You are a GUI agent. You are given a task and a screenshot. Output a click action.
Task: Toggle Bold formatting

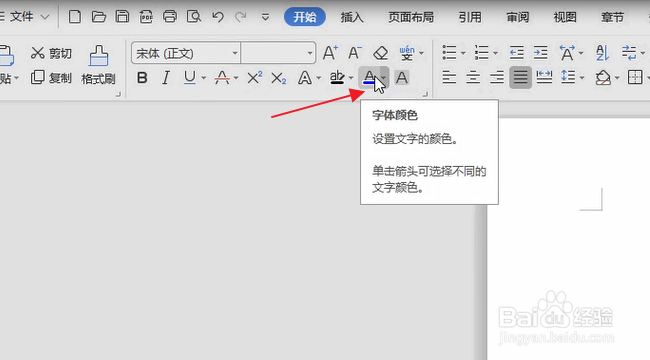tap(142, 78)
